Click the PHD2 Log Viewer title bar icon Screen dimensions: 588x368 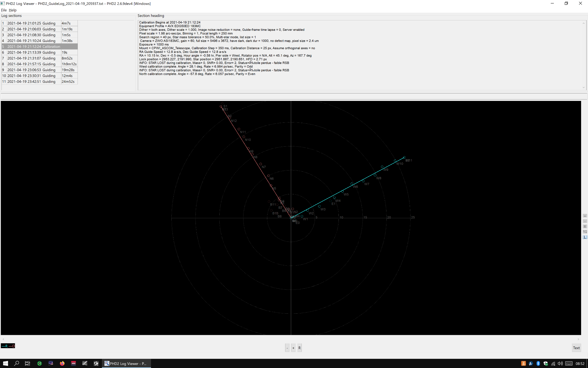[x=3, y=3]
